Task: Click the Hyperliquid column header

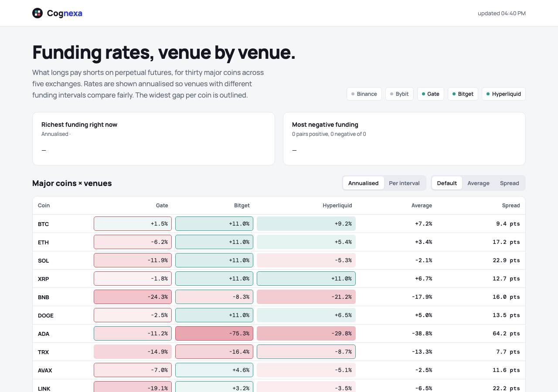Action: [337, 206]
